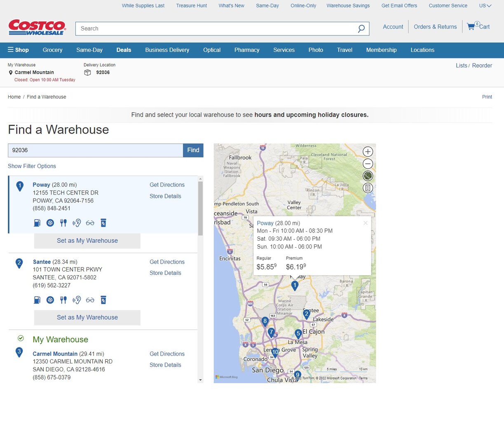
Task: Click Santee optical glasses icon
Action: pyautogui.click(x=90, y=300)
